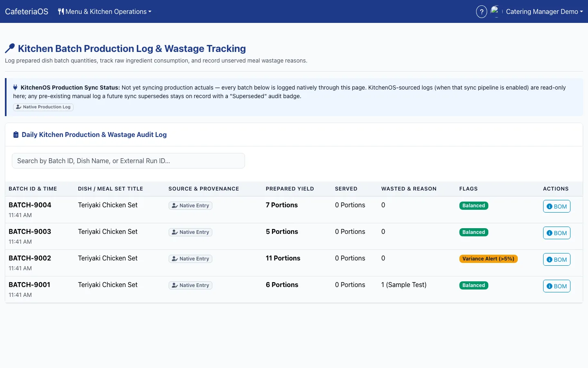Click the '5 Portions' prepared yield
Viewport: 588px width, 368px height.
pyautogui.click(x=282, y=232)
